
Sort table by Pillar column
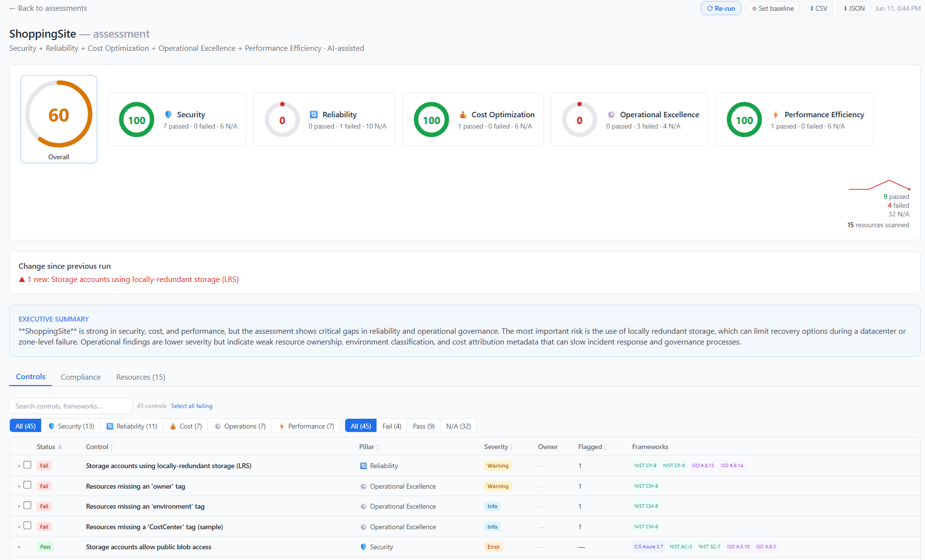[x=369, y=447]
